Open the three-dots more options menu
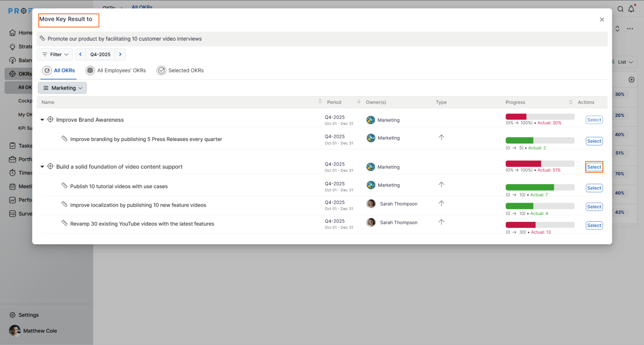Viewport: 644px width, 345px height. (630, 29)
